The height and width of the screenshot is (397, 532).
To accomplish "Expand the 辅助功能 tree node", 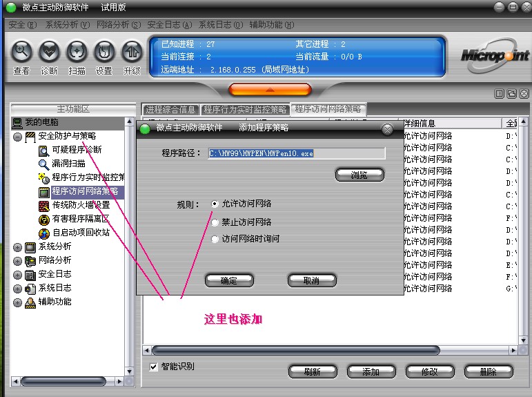I will 18,302.
